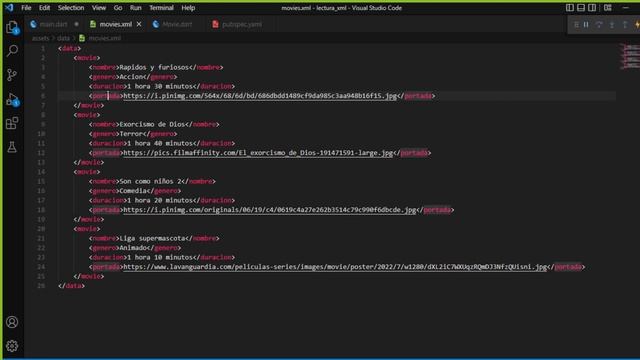Image resolution: width=640 pixels, height=360 pixels.
Task: Click the text '1 hora 20 minutos'
Action: click(x=159, y=200)
